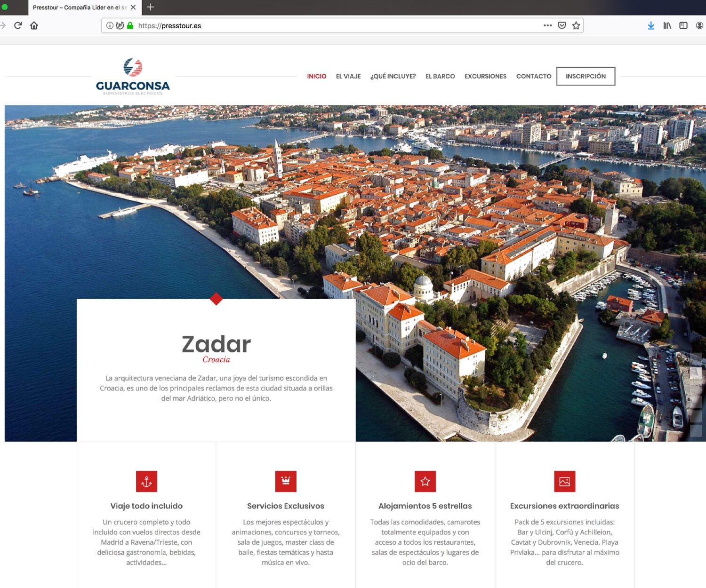Bookmark this page with the star icon
Viewport: 706px width, 588px height.
tap(576, 25)
